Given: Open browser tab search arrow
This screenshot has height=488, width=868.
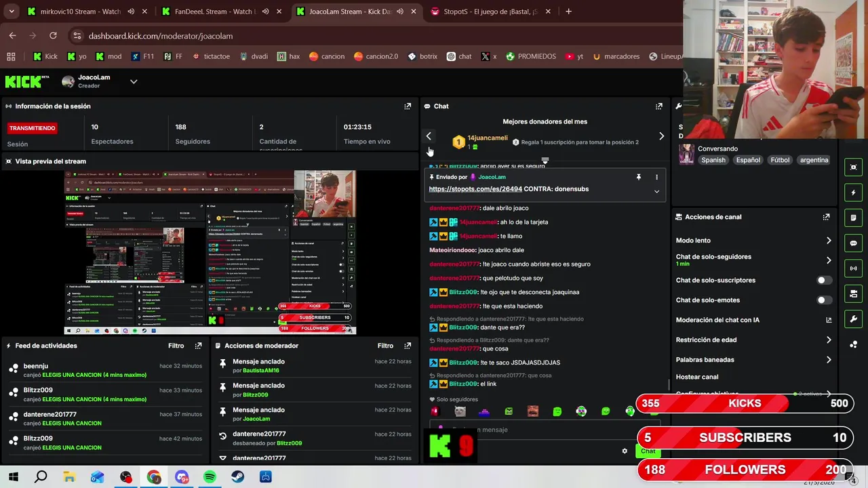Looking at the screenshot, I should pos(11,12).
